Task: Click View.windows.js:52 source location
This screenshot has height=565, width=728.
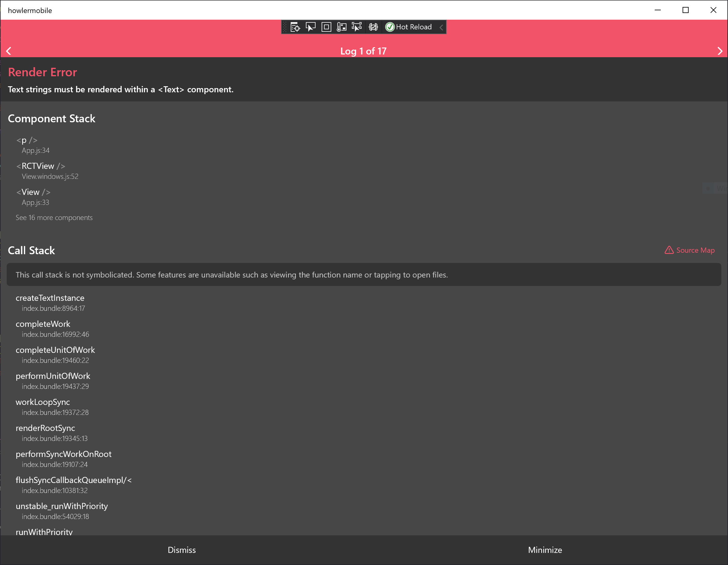Action: (x=50, y=176)
